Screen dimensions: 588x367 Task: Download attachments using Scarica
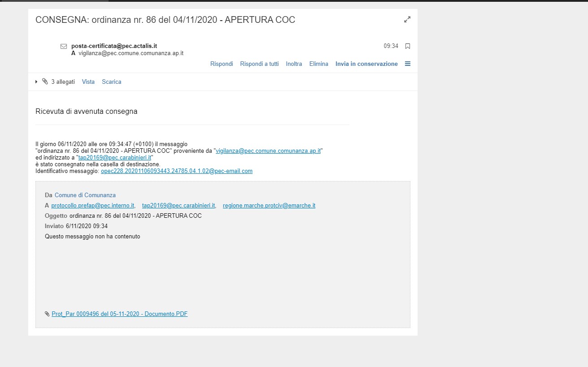point(111,82)
